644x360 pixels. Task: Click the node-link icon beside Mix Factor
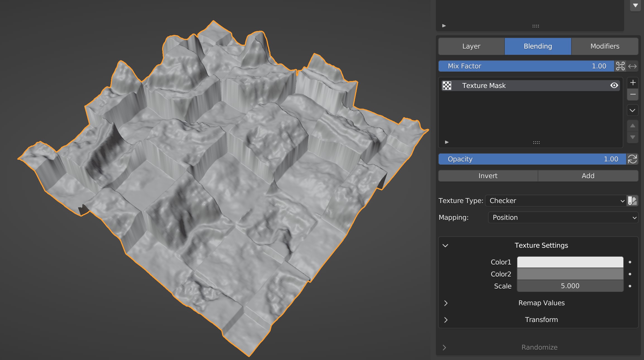point(620,66)
